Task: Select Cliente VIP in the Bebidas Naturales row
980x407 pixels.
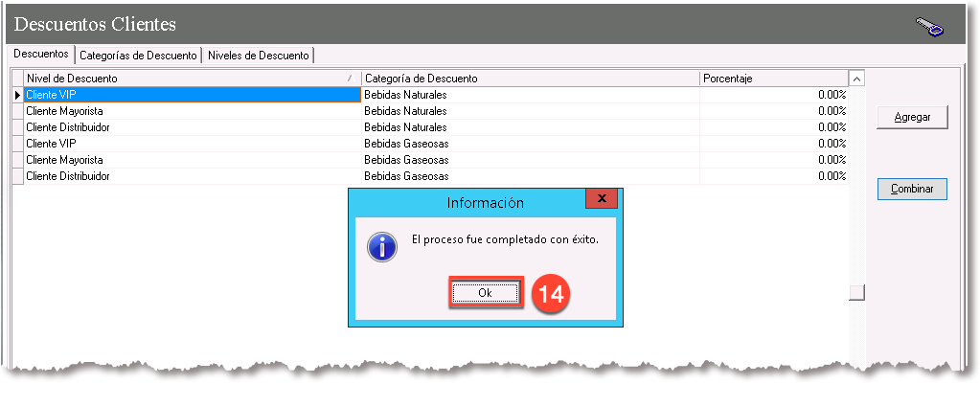Action: (x=193, y=95)
